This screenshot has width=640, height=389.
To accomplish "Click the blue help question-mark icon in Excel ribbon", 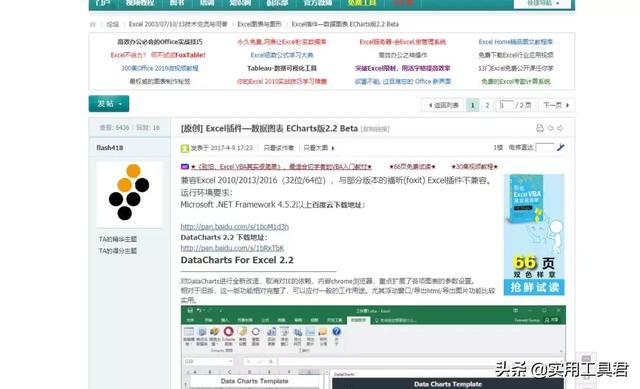I will pyautogui.click(x=336, y=331).
